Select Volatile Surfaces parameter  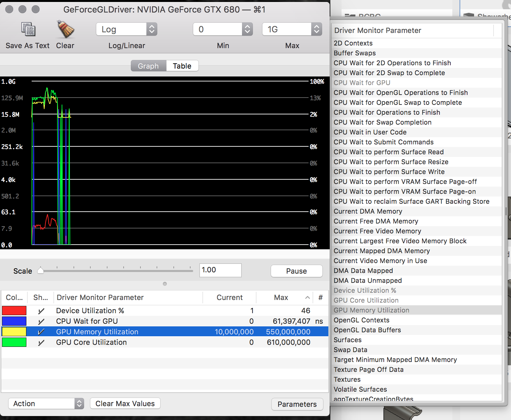417,389
